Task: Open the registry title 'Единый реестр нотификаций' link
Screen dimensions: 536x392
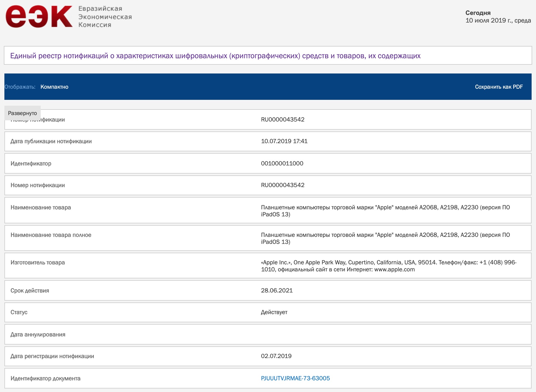Action: (215, 56)
